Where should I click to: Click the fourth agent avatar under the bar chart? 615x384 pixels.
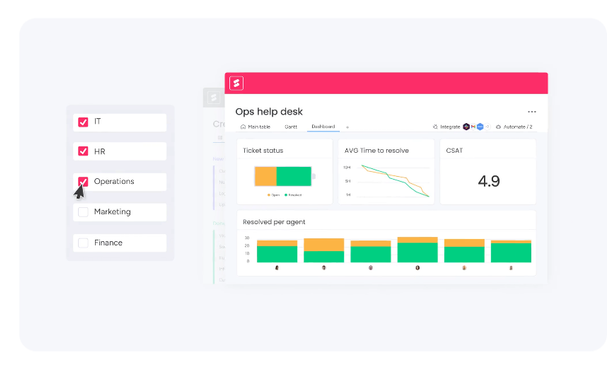pos(417,268)
